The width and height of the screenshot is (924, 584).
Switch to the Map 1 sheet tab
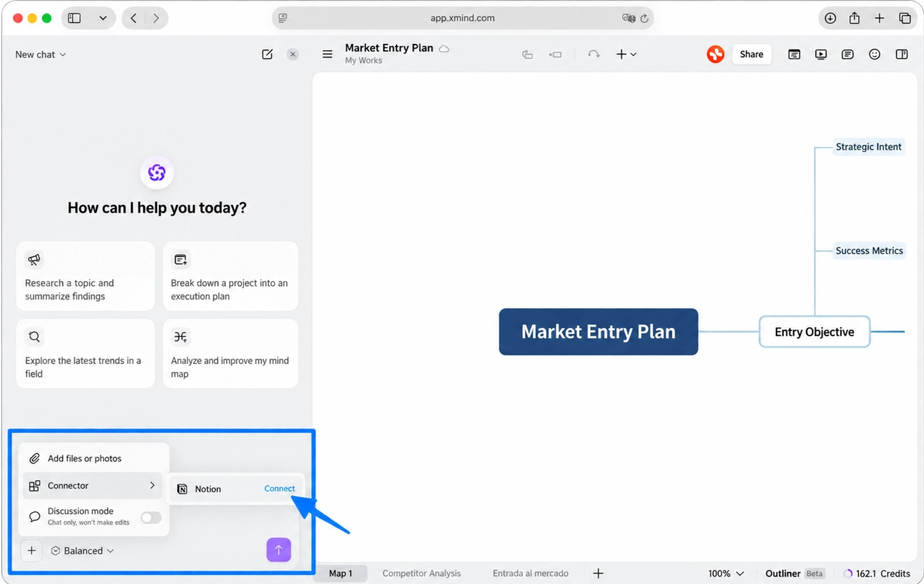point(341,573)
